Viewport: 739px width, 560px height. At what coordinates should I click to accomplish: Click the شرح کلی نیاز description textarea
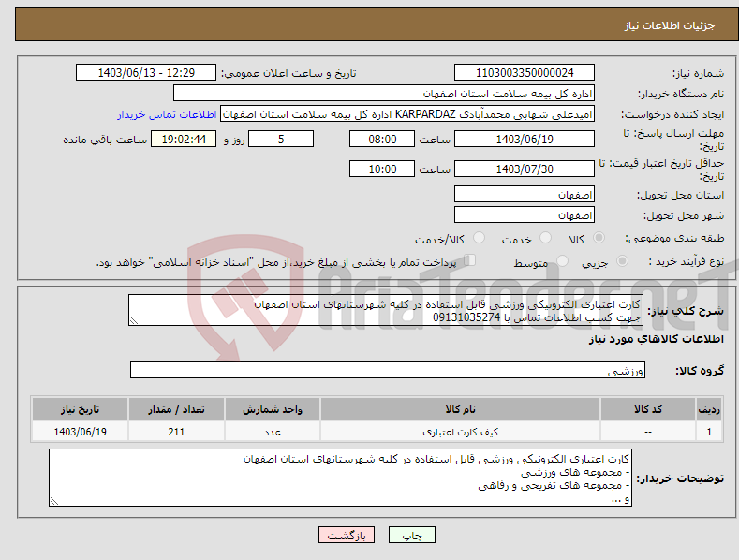click(x=386, y=310)
